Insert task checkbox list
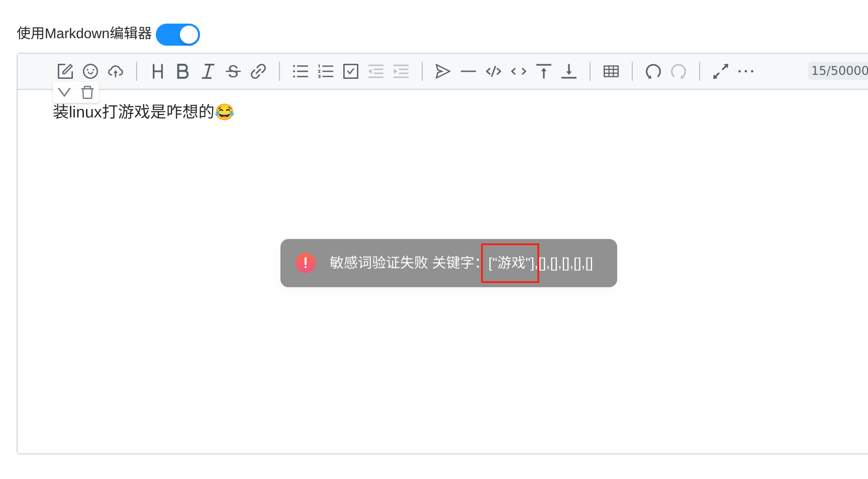Viewport: 868px width, 479px height. [x=351, y=71]
